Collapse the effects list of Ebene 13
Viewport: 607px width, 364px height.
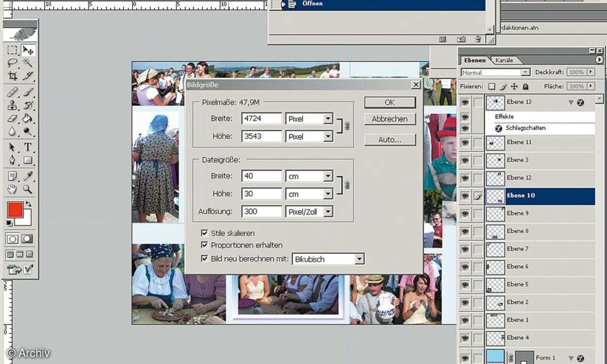click(571, 102)
